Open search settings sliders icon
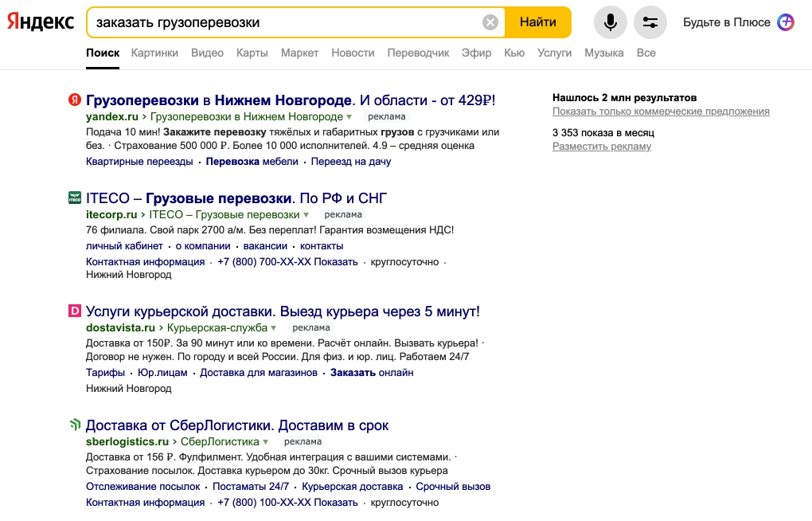This screenshot has width=812, height=521. pos(650,22)
